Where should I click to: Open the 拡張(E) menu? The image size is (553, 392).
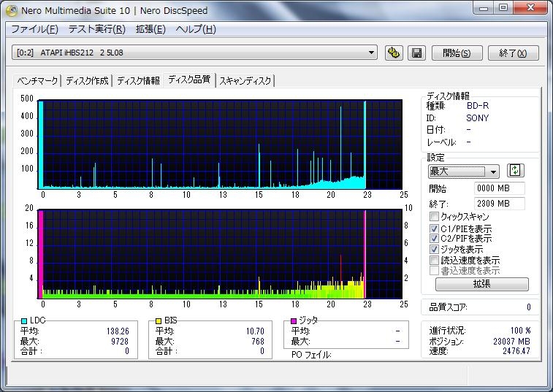pos(150,29)
